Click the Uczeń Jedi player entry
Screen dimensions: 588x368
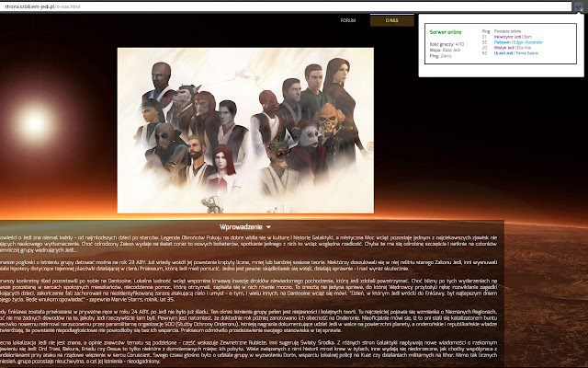[x=516, y=53]
